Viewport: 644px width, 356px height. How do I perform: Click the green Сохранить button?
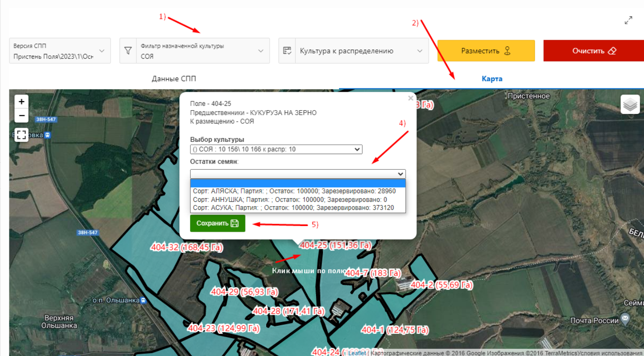tap(218, 223)
